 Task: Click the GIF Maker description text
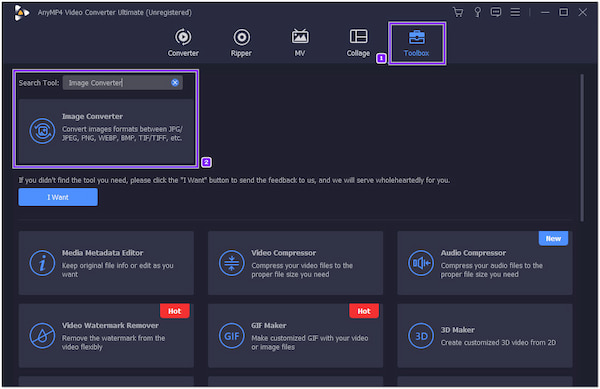click(310, 343)
